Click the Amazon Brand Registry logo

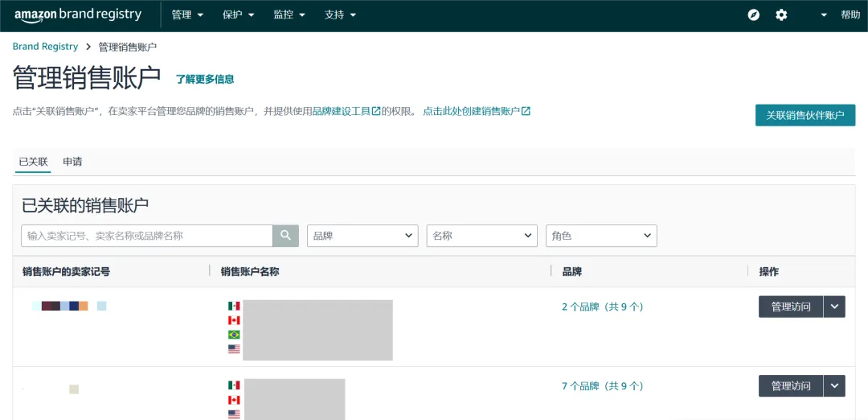[78, 15]
